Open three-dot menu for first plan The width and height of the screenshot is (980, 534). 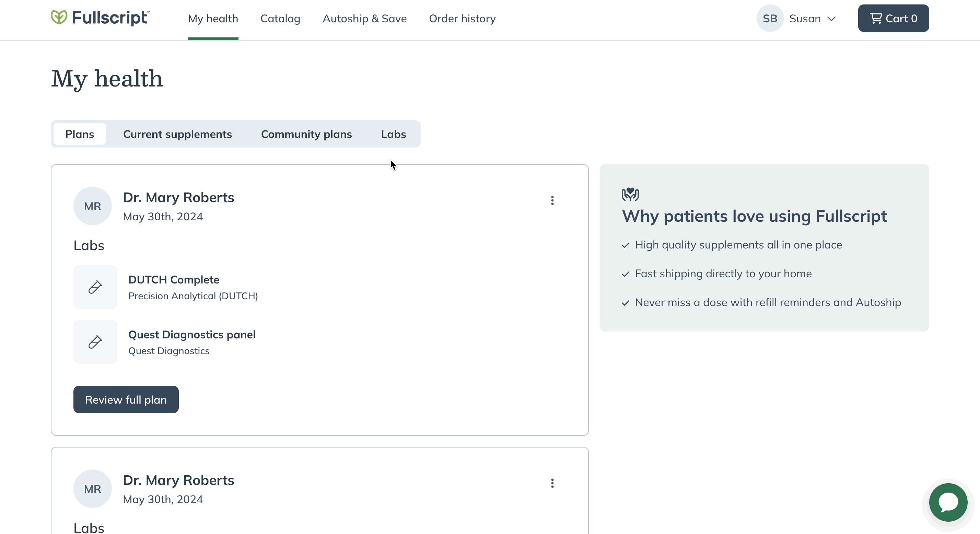click(x=552, y=200)
